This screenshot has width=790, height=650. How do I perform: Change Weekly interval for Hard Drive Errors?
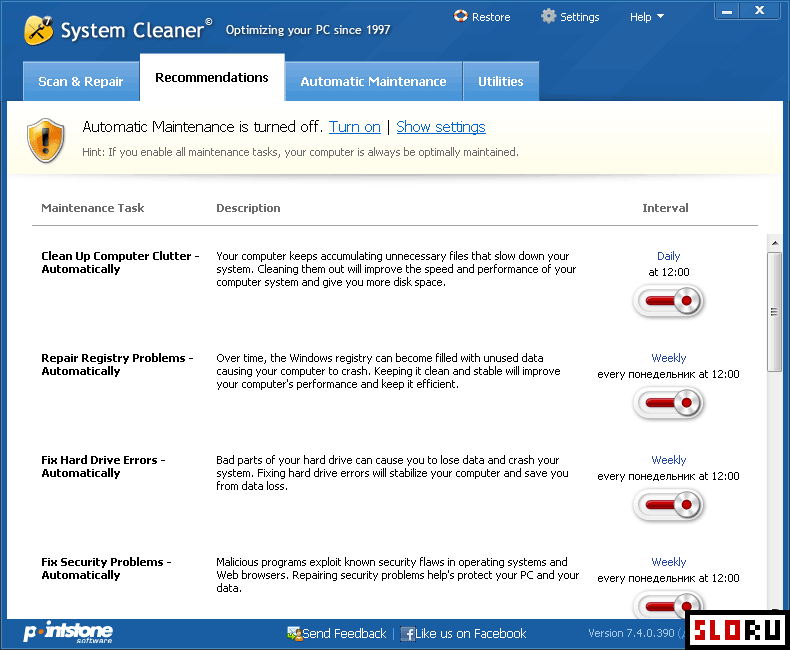point(668,460)
